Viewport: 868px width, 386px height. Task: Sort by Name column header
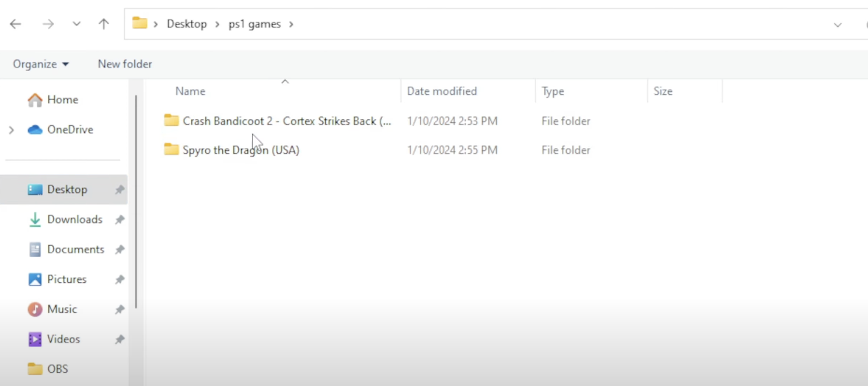(x=190, y=91)
